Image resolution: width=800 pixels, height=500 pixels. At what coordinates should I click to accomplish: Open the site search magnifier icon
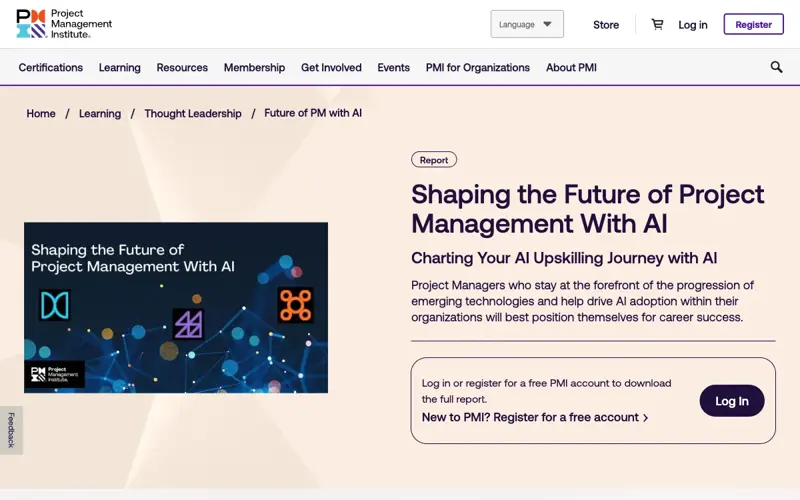[776, 67]
